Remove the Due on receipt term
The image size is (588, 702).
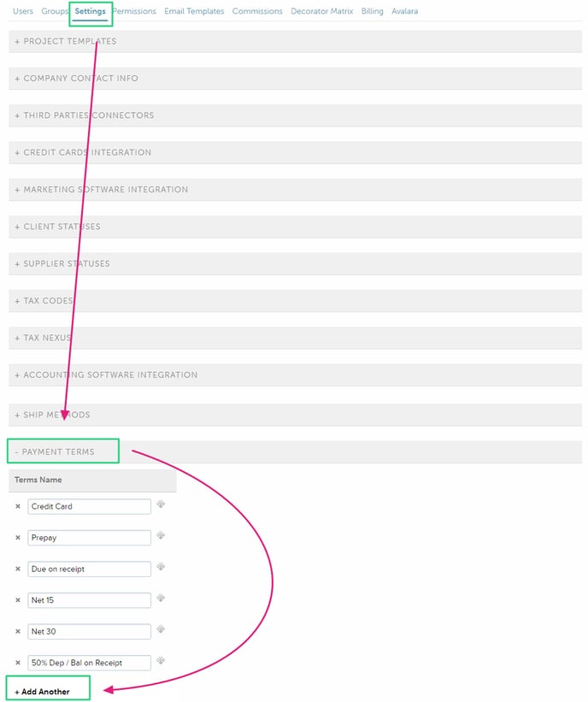pos(18,569)
